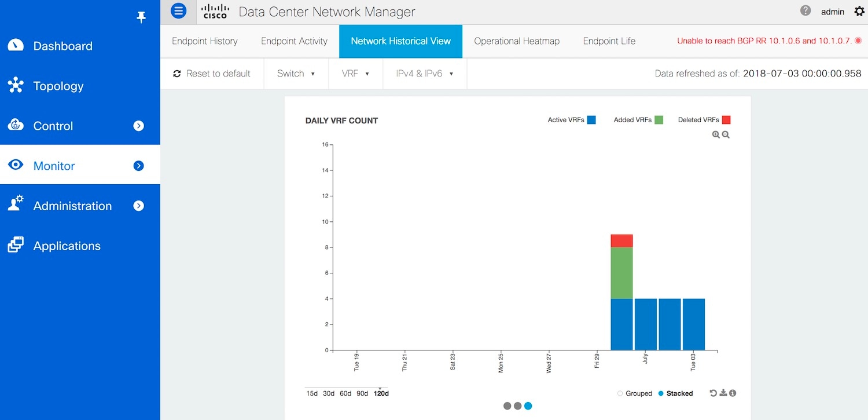Select the Grouped radio option

coord(620,393)
